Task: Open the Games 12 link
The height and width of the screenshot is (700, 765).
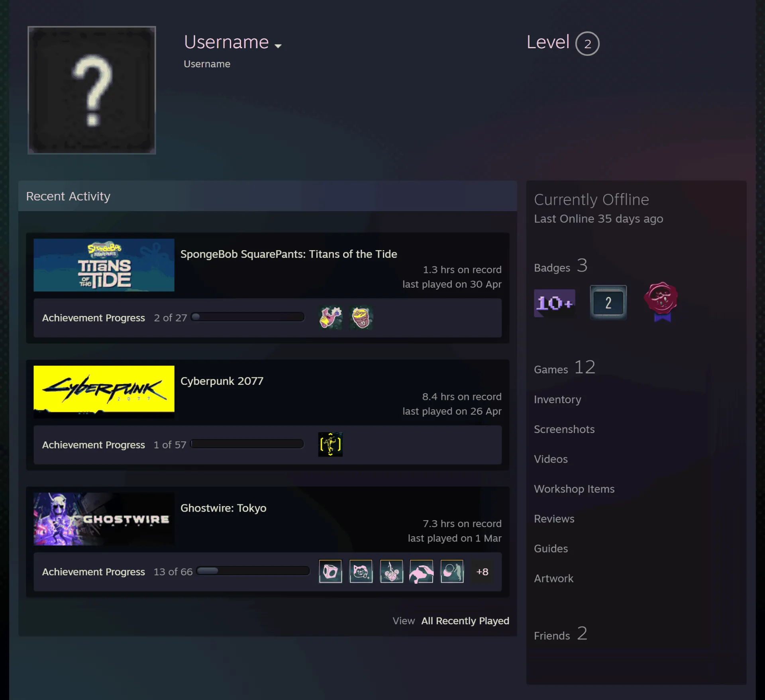Action: [565, 367]
